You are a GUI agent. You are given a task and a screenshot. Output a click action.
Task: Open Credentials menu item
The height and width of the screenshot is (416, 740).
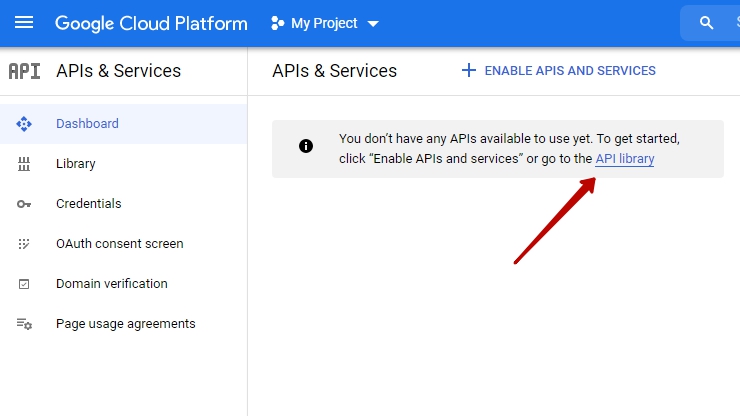click(x=124, y=204)
